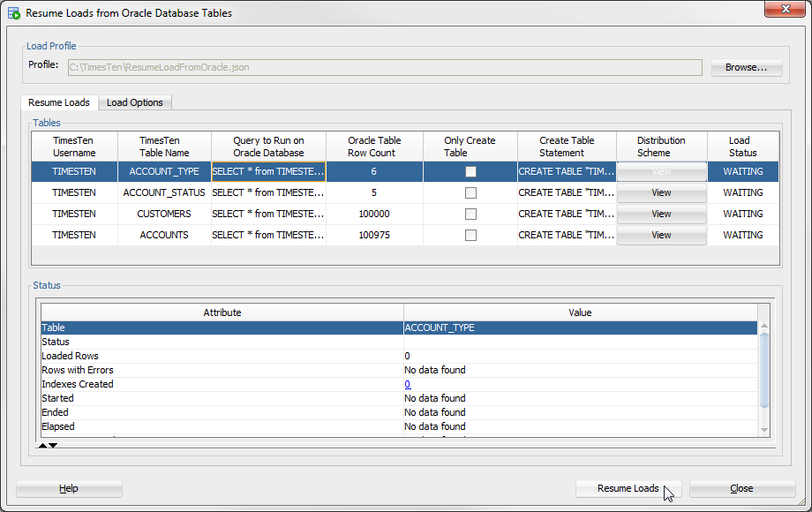
Task: Select the Resume Loads tab
Action: click(x=59, y=102)
